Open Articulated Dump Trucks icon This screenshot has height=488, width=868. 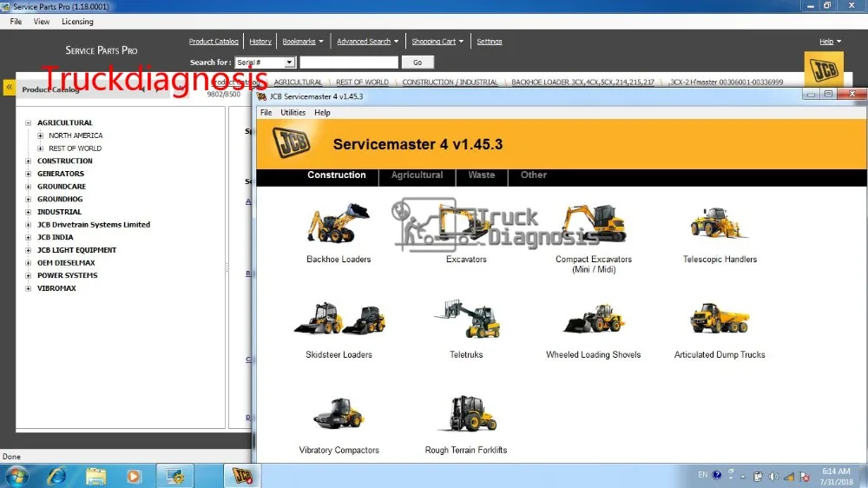(719, 319)
